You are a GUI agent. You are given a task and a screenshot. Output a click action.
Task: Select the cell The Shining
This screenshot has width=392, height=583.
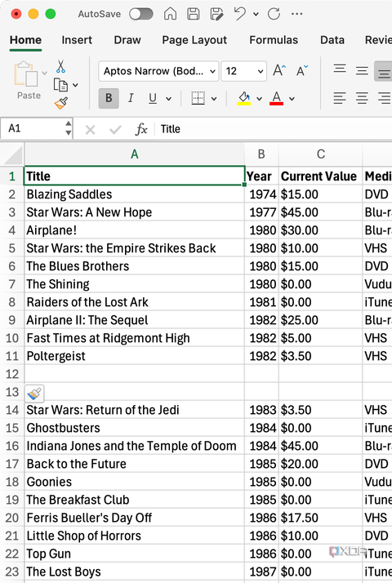coord(134,284)
